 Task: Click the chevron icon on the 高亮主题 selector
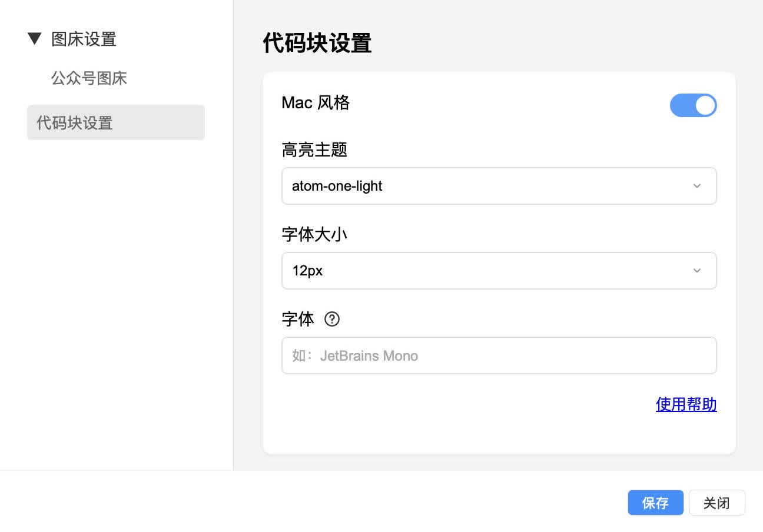697,186
